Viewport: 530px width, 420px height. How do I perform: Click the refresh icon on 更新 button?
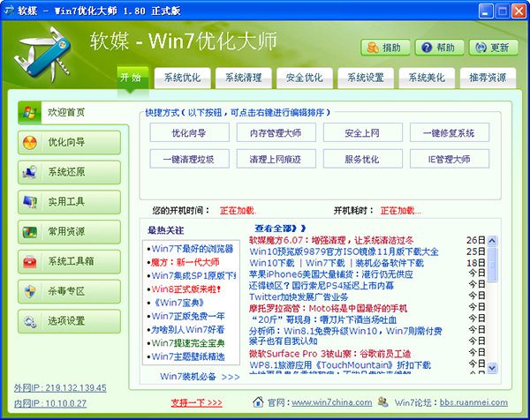click(481, 48)
